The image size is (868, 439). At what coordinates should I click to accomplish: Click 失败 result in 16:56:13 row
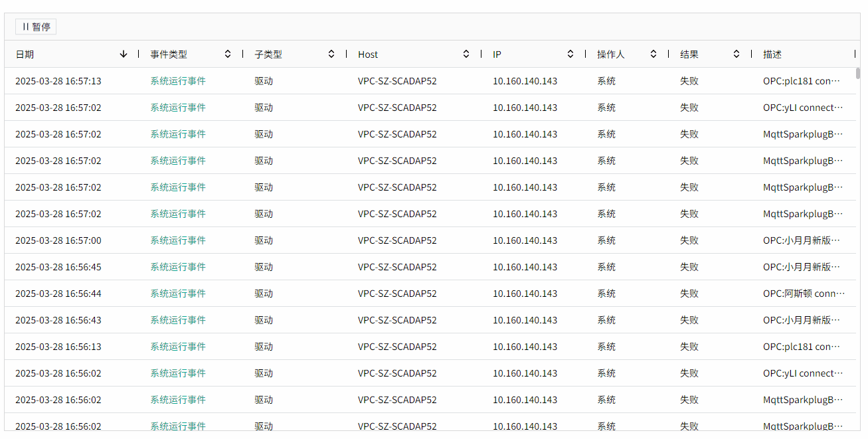click(x=689, y=347)
